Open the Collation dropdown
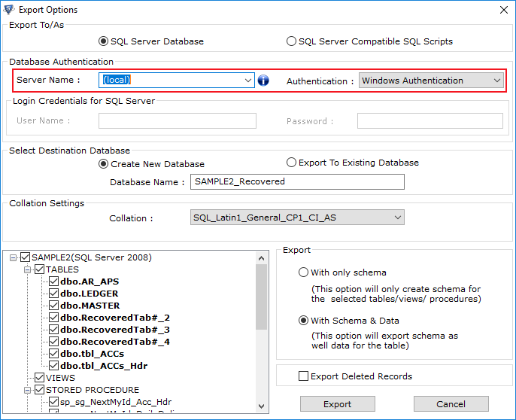 (397, 218)
